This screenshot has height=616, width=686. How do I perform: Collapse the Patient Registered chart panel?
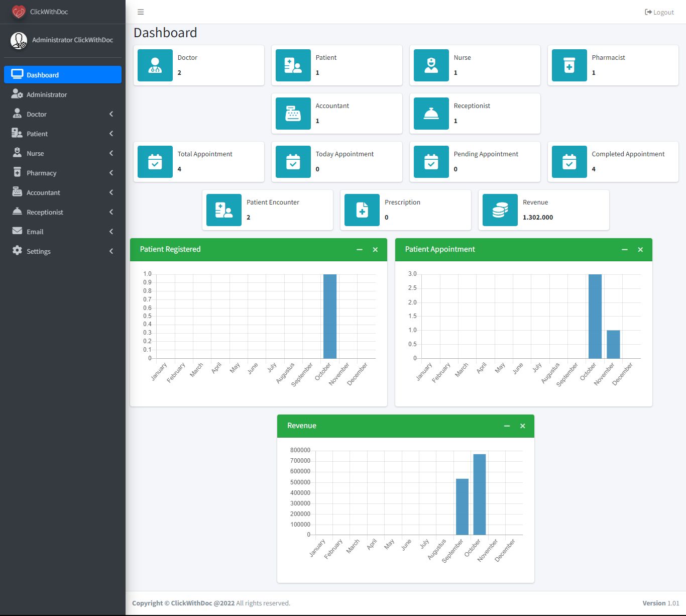[360, 250]
